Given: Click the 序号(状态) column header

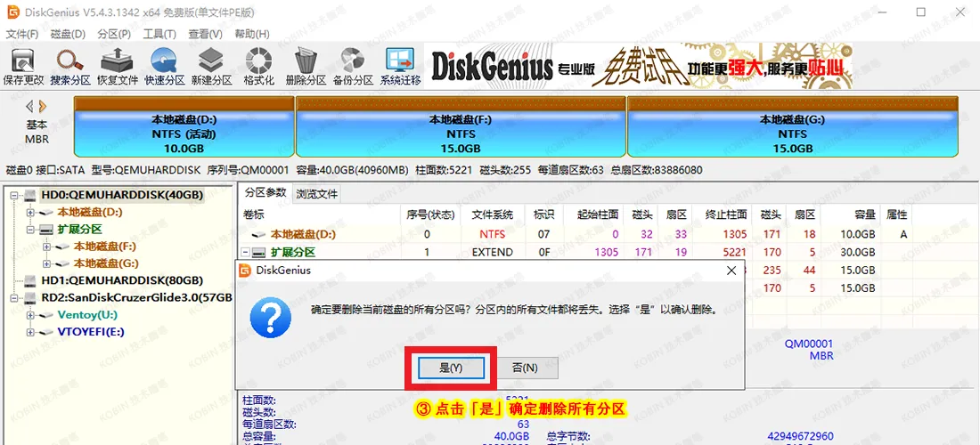Looking at the screenshot, I should point(430,214).
